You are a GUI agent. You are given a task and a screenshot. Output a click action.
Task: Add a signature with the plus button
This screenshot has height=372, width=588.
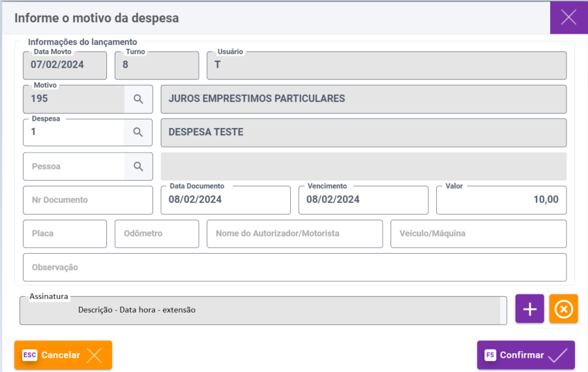pos(529,309)
